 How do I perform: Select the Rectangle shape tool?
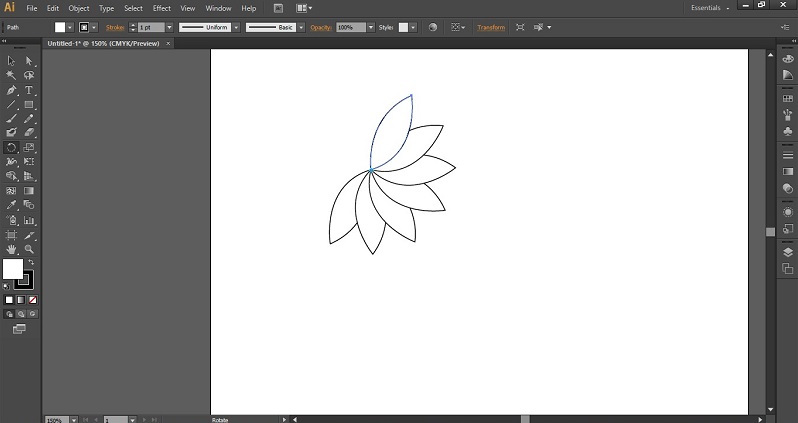(x=29, y=104)
